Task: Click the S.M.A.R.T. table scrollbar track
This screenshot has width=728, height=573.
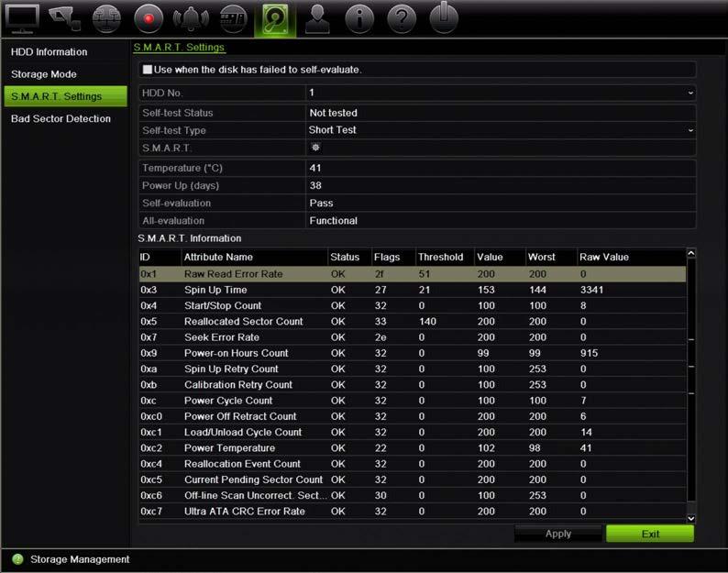Action: point(690,385)
